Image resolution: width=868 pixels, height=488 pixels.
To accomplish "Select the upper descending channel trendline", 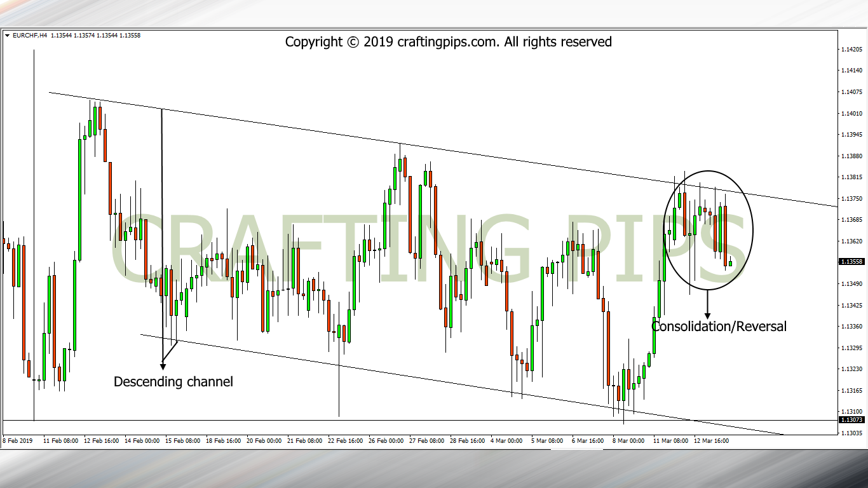I will 445,150.
